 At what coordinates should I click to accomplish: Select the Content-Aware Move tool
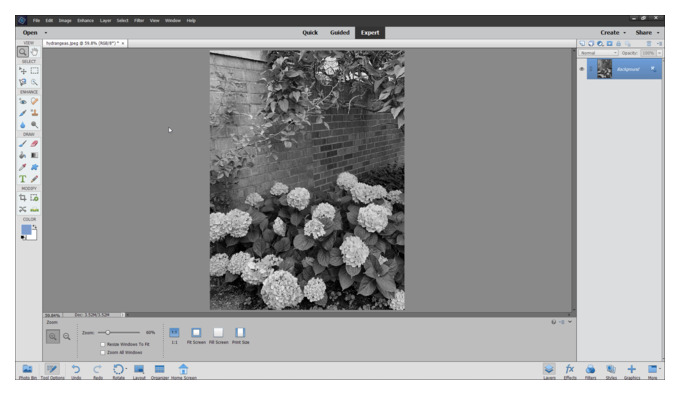point(23,209)
